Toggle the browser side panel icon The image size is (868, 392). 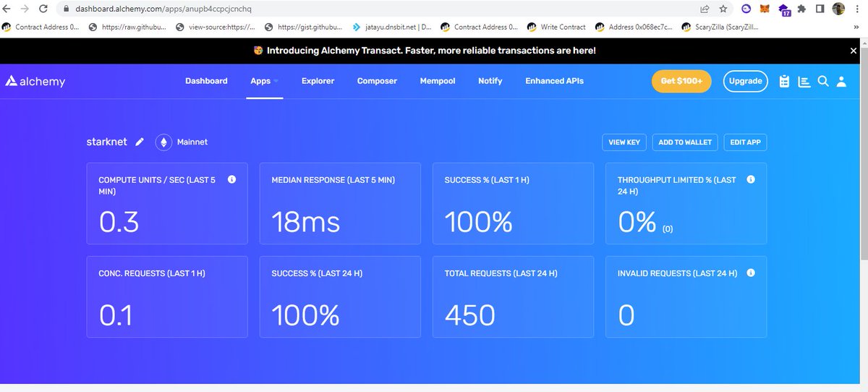coord(820,9)
